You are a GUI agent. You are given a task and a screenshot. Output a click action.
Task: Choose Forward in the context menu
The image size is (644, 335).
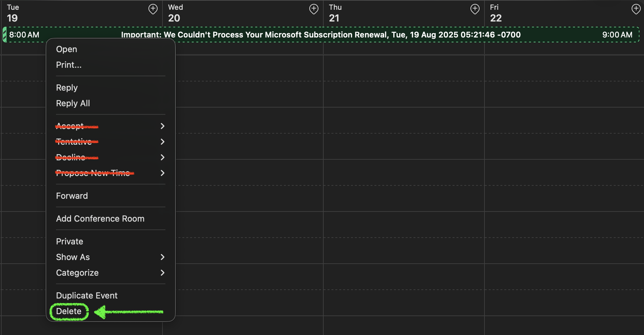tap(111, 196)
